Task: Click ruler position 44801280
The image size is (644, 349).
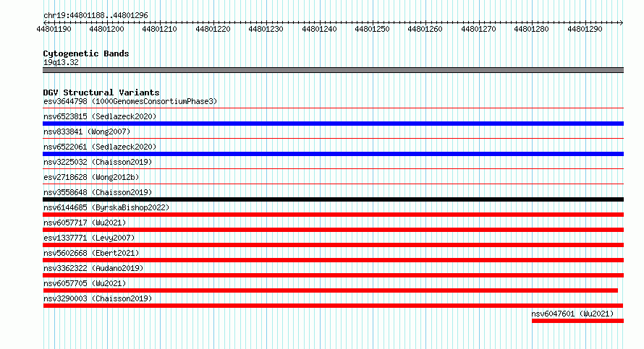Action: point(531,29)
